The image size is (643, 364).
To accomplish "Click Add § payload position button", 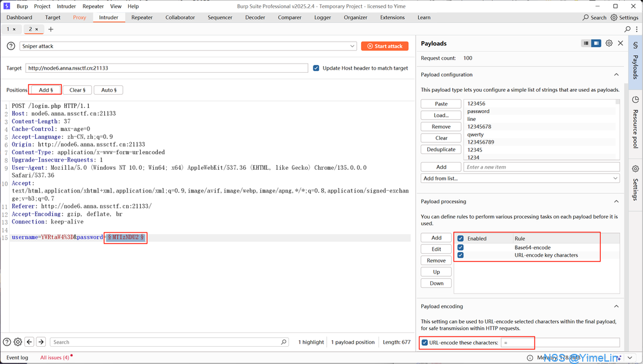I will coord(46,90).
